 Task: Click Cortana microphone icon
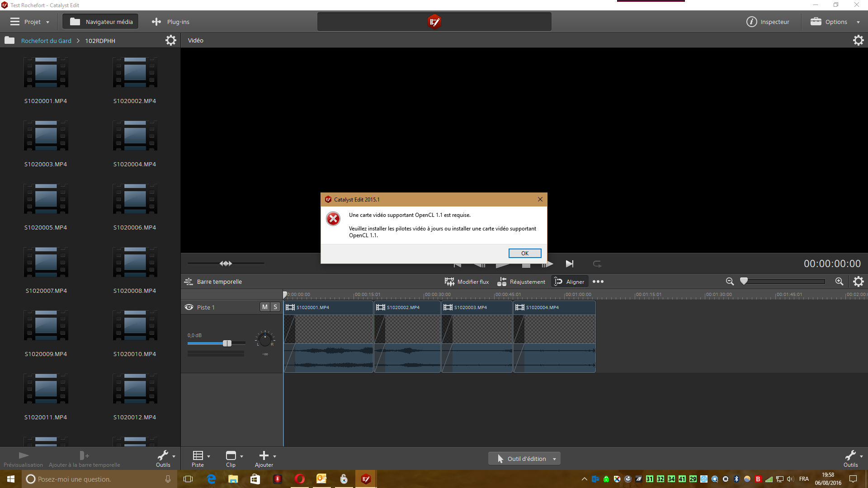[168, 479]
